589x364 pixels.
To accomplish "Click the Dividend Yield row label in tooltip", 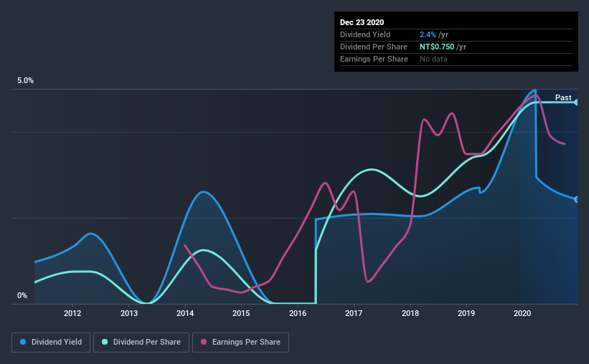I will coord(365,34).
